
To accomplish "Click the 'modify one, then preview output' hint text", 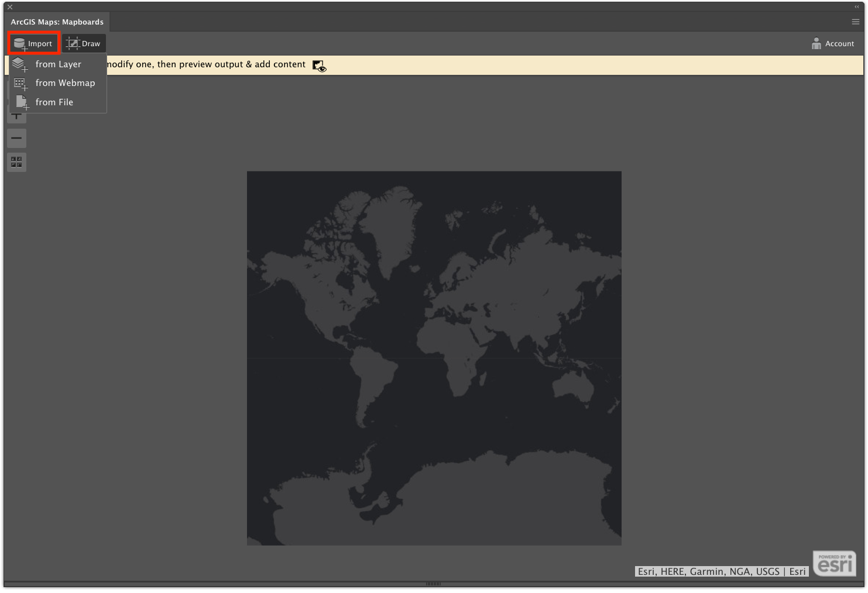I will pyautogui.click(x=206, y=64).
